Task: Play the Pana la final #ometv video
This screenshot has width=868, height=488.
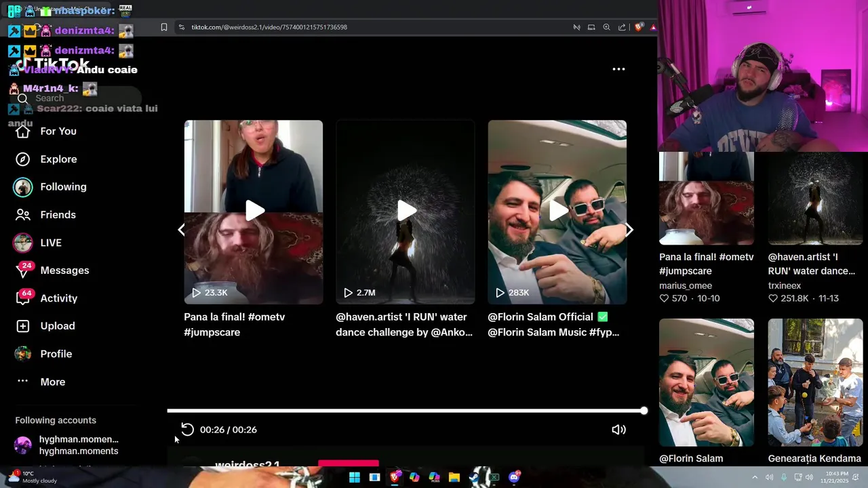Action: (254, 211)
